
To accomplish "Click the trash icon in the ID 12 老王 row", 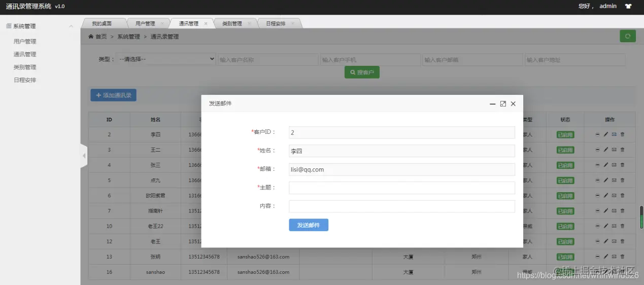I will (x=622, y=241).
